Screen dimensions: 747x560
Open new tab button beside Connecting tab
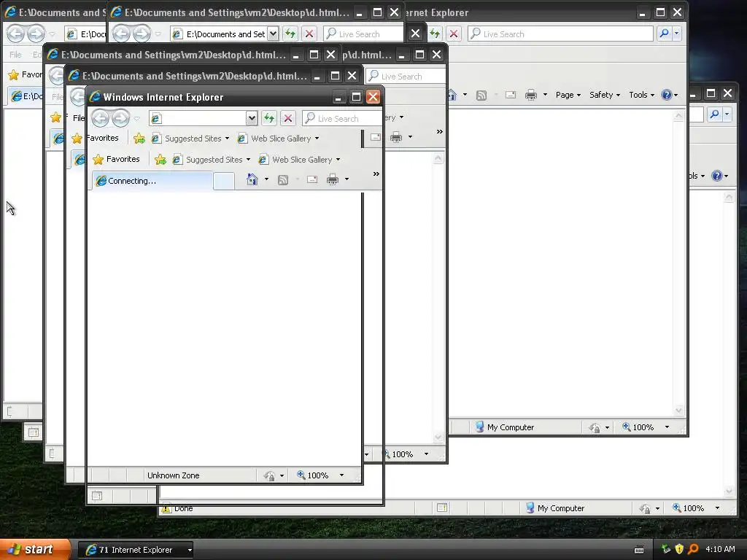point(223,182)
